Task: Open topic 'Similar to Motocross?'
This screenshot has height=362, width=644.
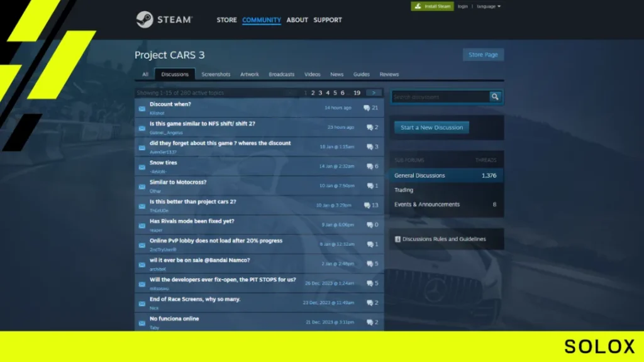Action: (178, 182)
